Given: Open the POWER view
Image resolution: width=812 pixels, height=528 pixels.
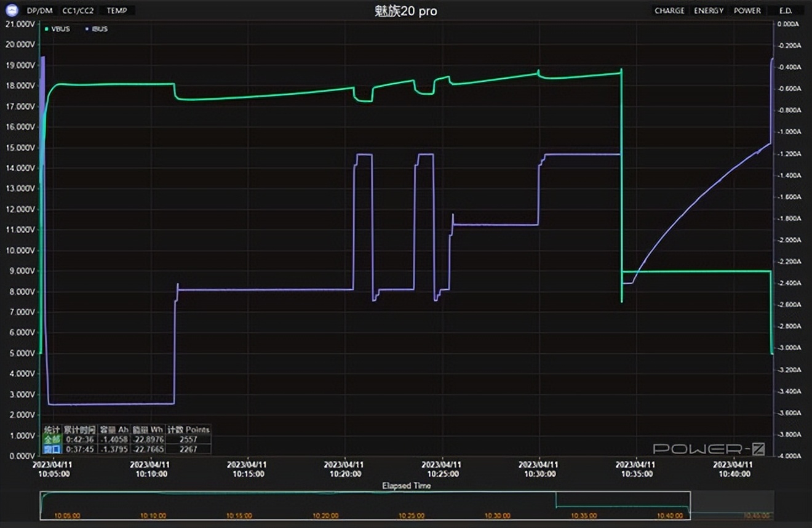Looking at the screenshot, I should (747, 10).
